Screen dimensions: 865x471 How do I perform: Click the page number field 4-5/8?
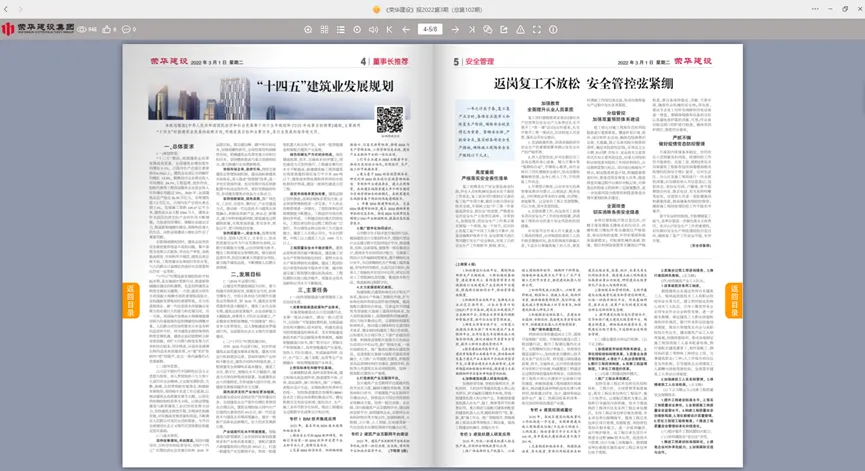click(x=430, y=29)
